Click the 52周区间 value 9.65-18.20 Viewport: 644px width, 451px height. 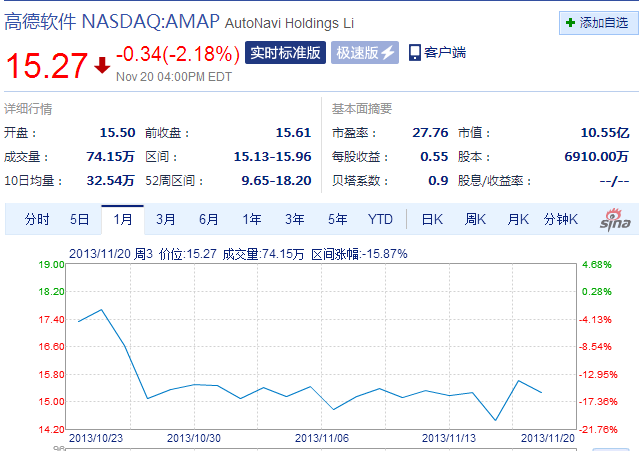click(276, 180)
